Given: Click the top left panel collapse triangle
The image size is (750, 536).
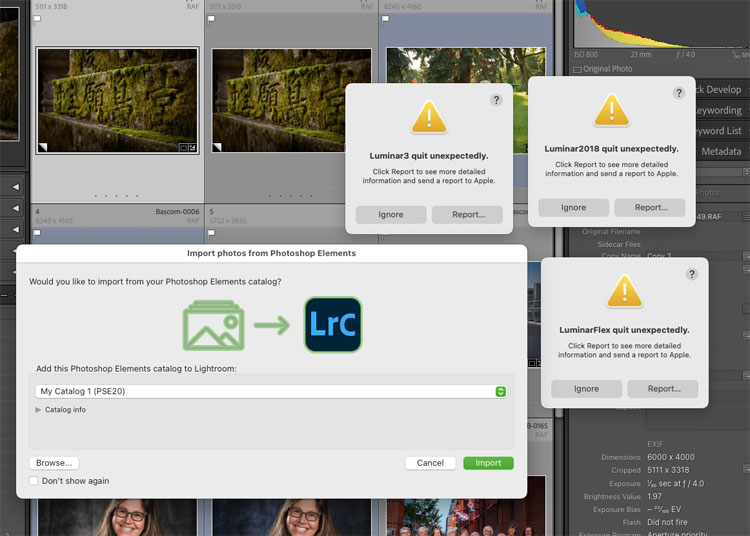Looking at the screenshot, I should click(16, 187).
